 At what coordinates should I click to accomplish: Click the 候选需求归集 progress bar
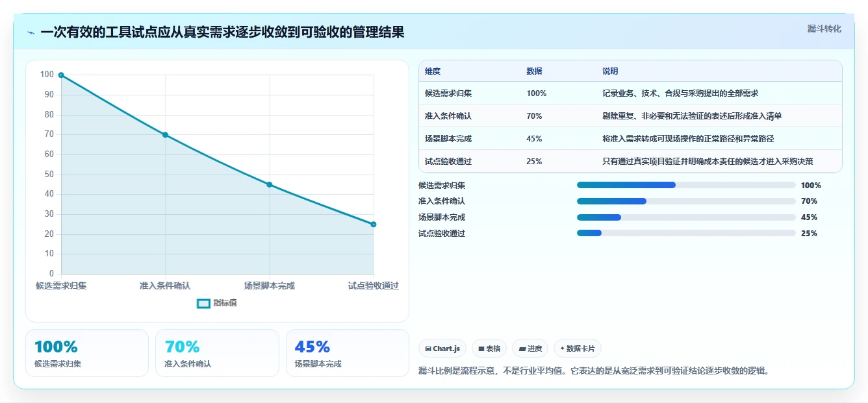686,185
